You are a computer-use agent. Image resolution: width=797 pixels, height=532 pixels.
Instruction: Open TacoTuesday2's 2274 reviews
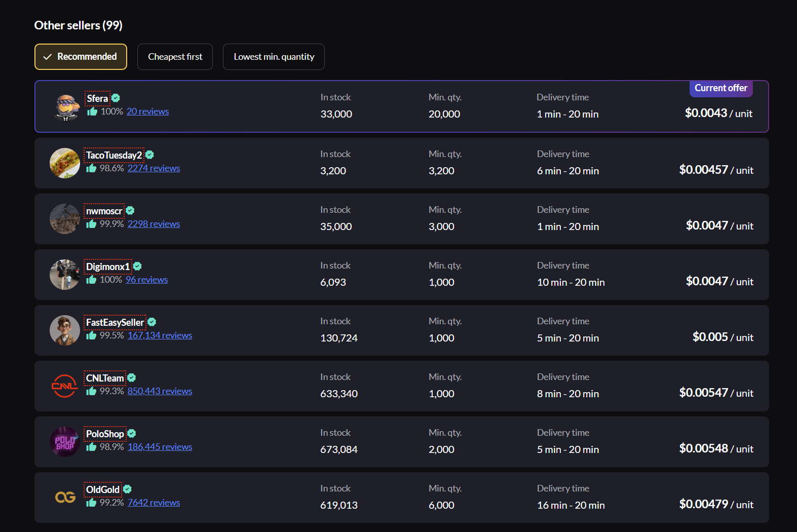[154, 168]
